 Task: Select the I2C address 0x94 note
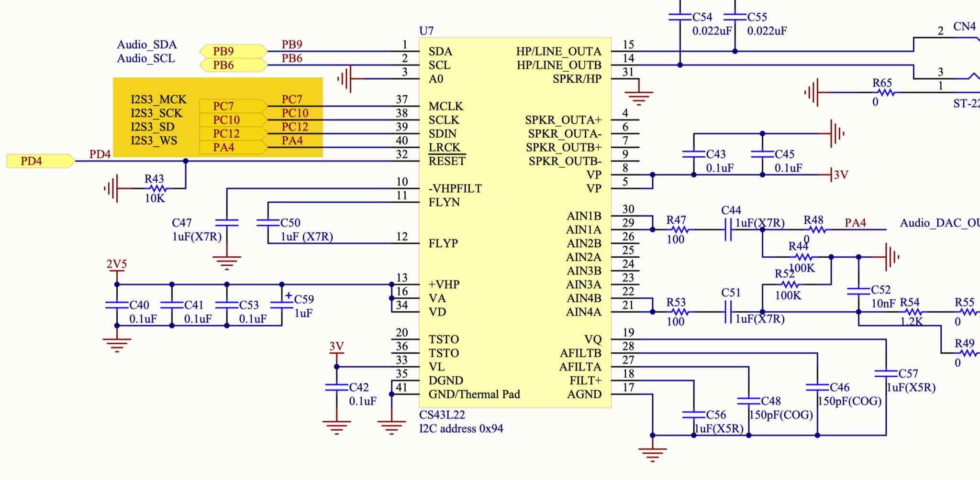[x=461, y=429]
